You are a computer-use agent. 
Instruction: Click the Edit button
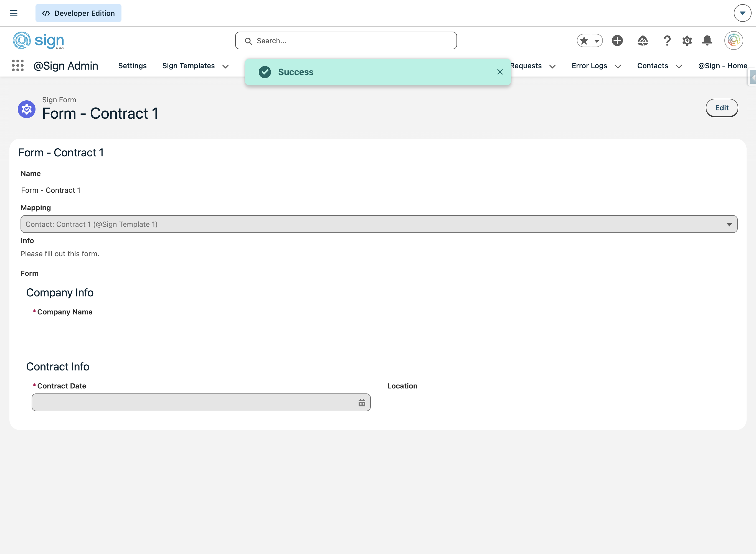[x=721, y=108]
